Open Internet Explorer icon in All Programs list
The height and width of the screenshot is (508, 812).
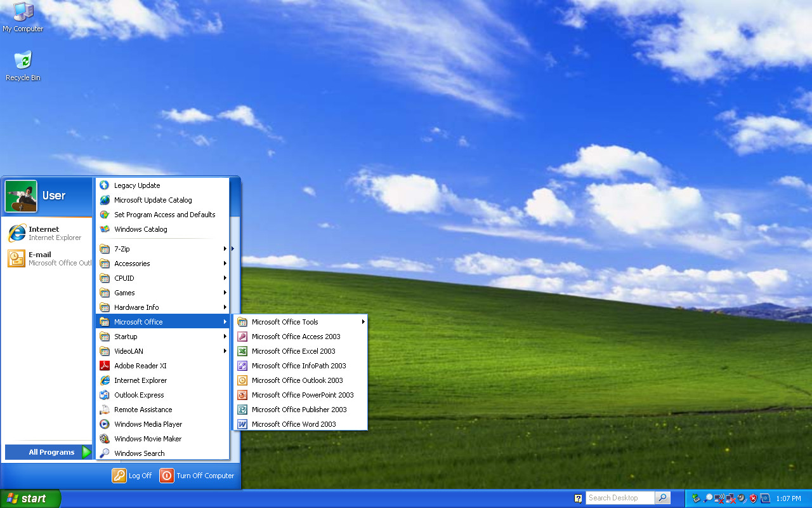point(105,380)
